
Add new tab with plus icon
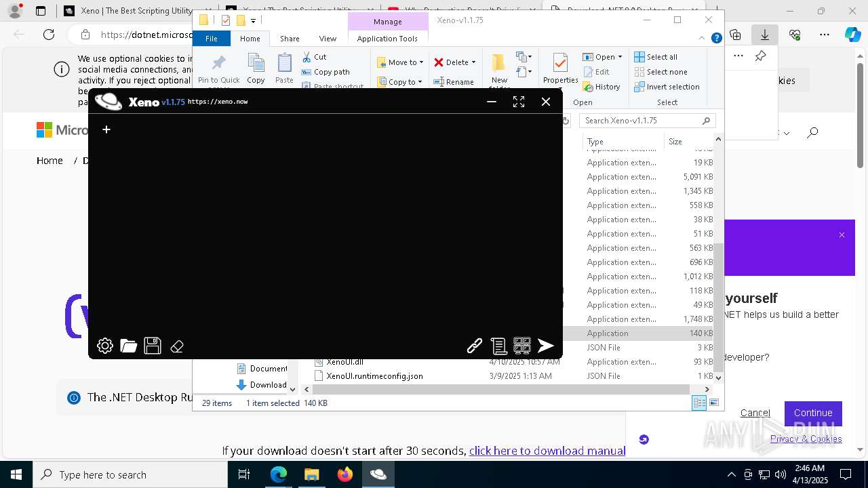(x=106, y=129)
